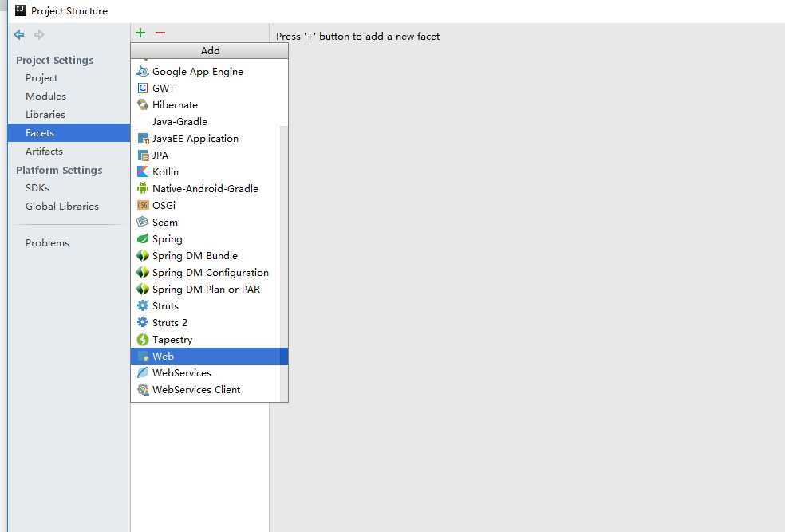Choose JavaEE Application facet entry
This screenshot has height=532, width=785.
point(209,139)
